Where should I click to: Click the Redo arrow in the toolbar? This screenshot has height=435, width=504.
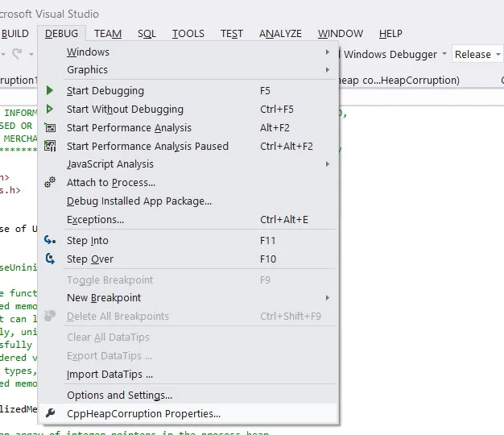(17, 53)
